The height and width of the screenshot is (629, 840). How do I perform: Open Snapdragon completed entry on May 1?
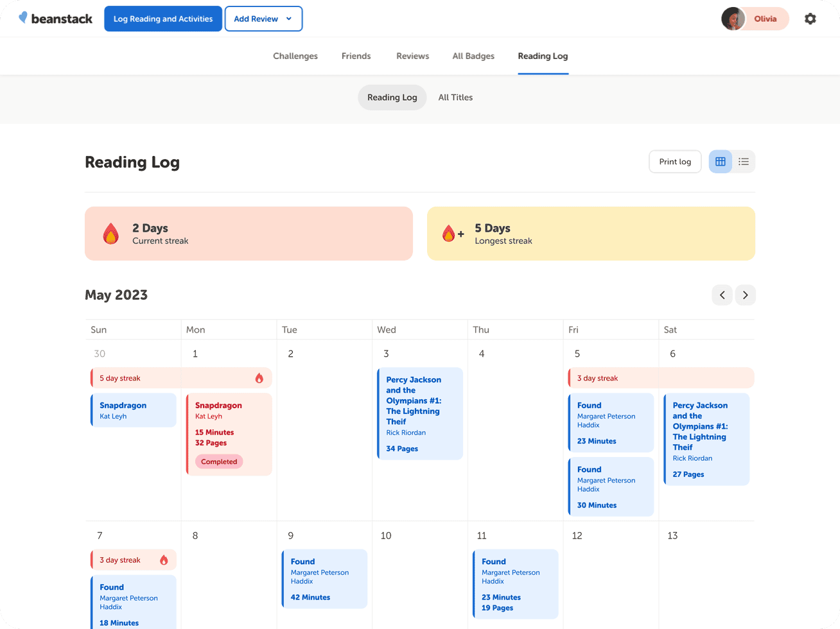[229, 434]
